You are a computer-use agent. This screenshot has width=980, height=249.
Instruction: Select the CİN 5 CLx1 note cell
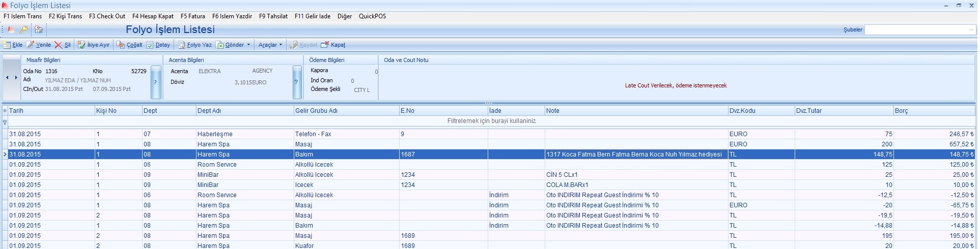pyautogui.click(x=636, y=175)
